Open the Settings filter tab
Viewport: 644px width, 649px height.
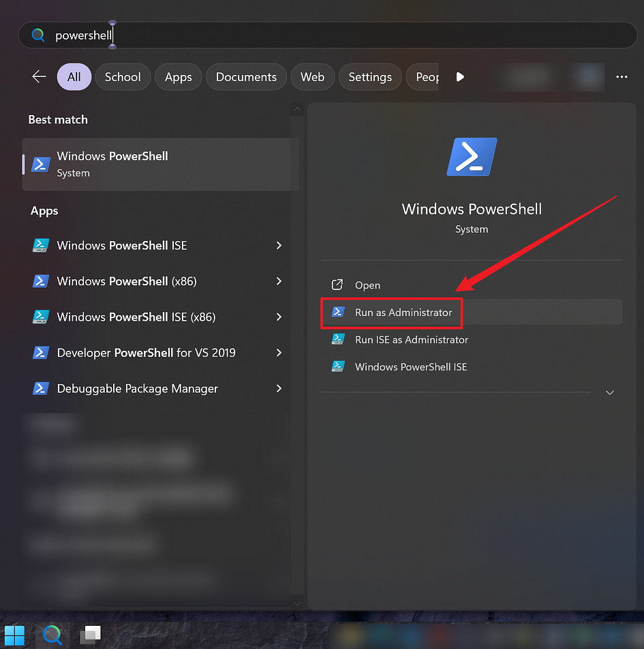370,77
